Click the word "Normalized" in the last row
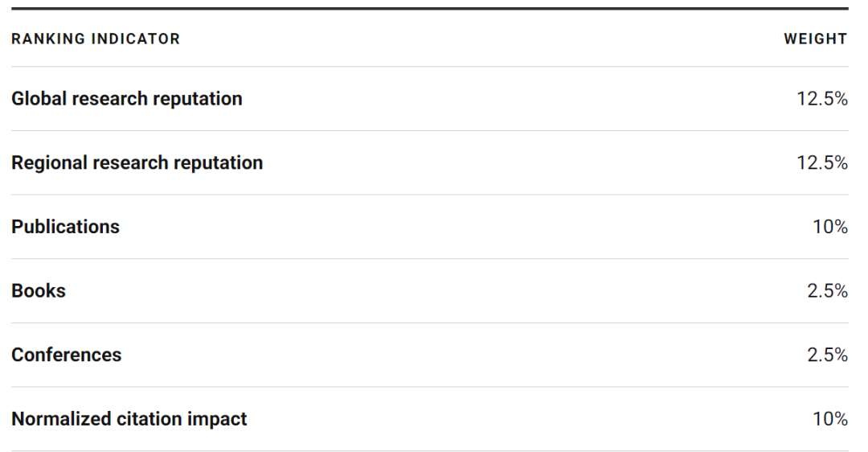868x452 pixels. pos(61,419)
